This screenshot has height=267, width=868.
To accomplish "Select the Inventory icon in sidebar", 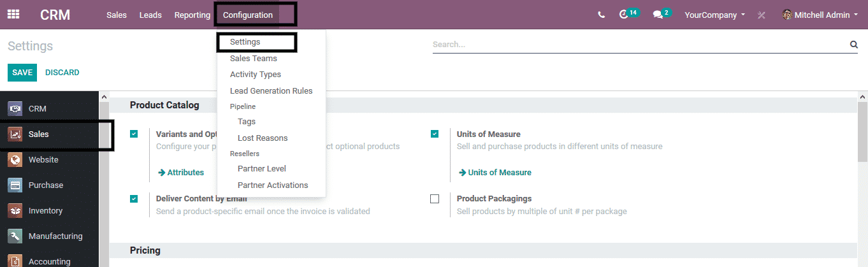I will coord(15,211).
